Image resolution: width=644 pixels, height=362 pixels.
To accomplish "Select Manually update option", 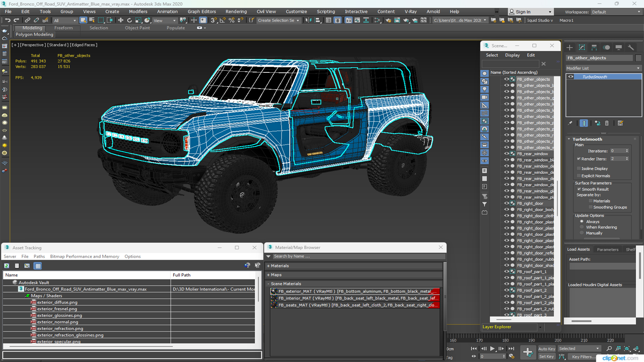I will point(582,233).
